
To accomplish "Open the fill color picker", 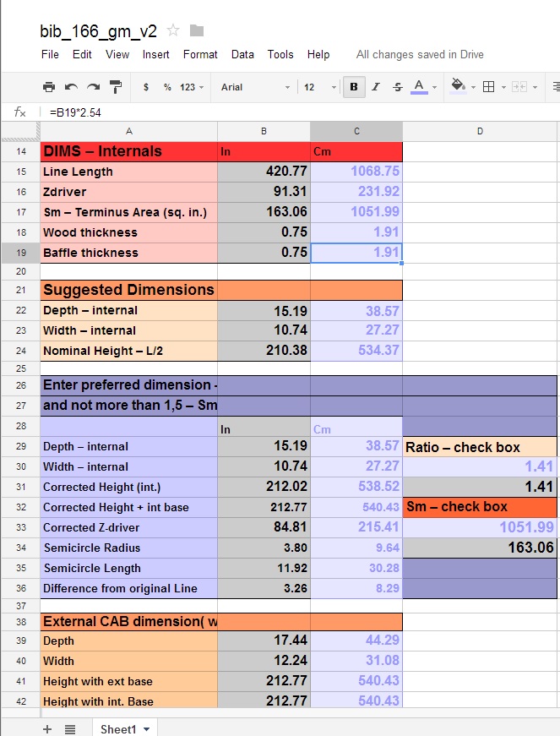I will click(459, 86).
